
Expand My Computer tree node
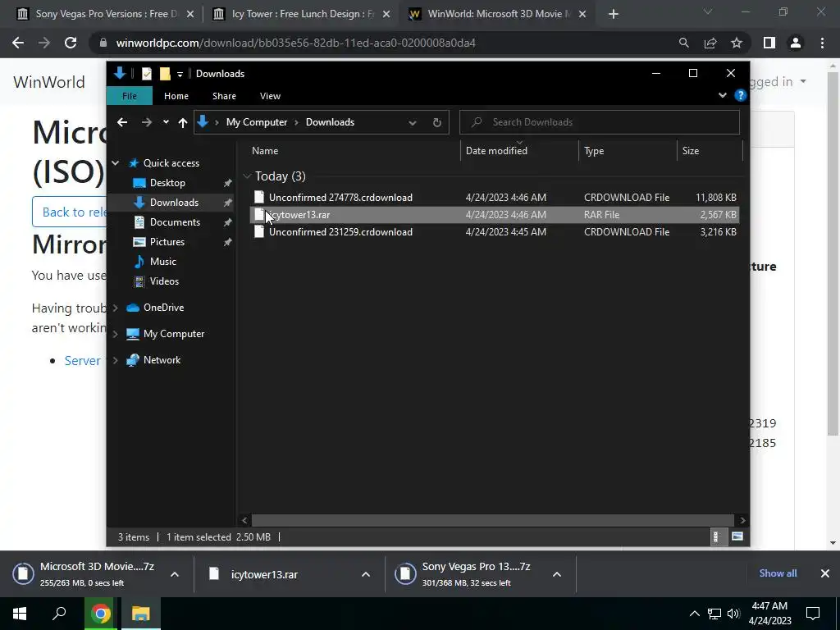click(x=115, y=334)
